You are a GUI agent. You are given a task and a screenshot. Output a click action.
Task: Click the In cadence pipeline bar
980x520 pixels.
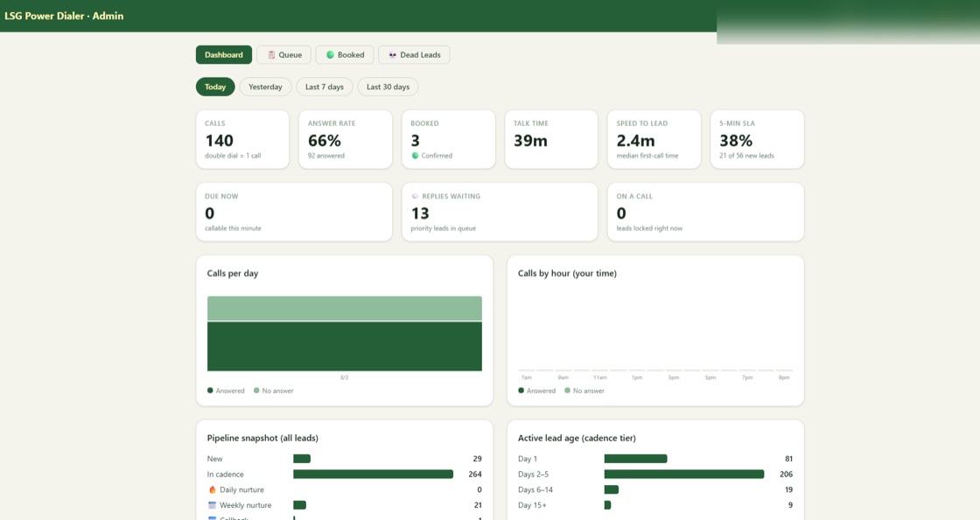(x=373, y=474)
